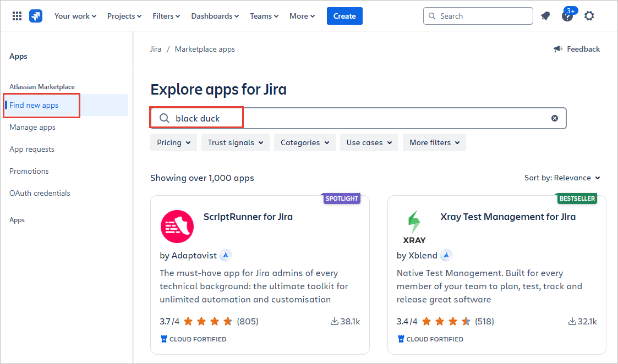
Task: Click the ScriptRunner for Jira app logo
Action: tap(177, 227)
